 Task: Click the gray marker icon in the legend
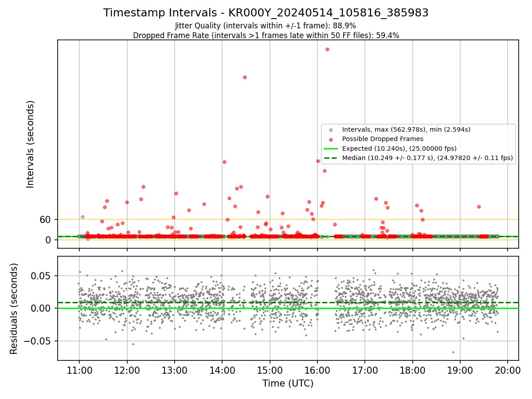(x=331, y=130)
